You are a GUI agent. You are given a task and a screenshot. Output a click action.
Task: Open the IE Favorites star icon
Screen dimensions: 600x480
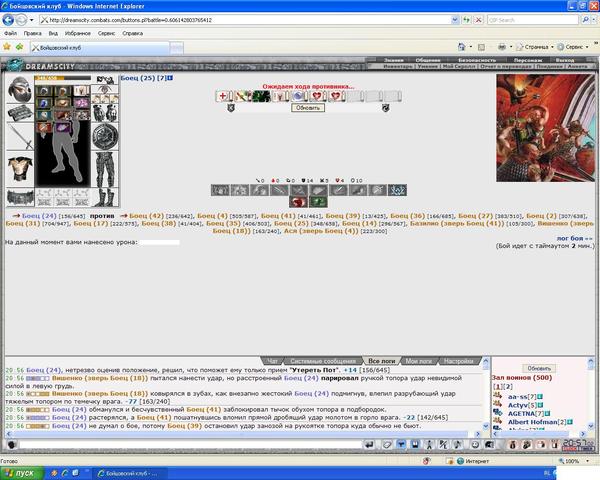tap(7, 47)
